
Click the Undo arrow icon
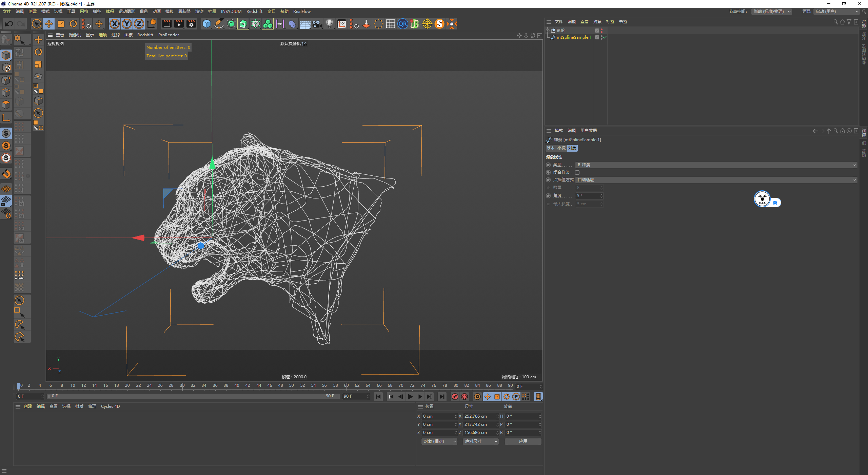[x=9, y=24]
